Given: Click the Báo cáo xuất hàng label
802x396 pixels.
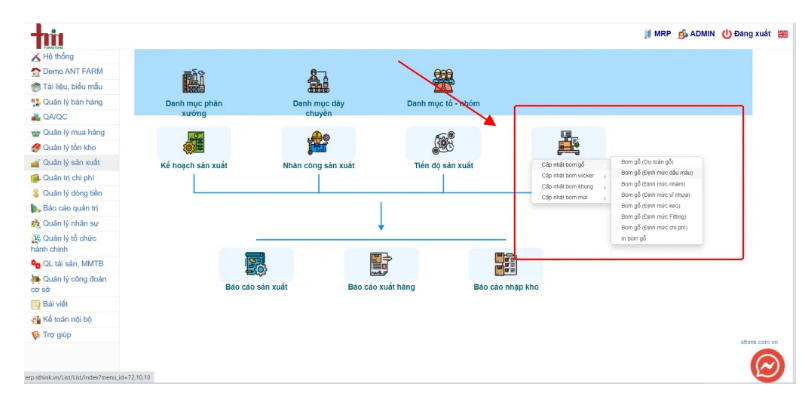Looking at the screenshot, I should point(381,288).
